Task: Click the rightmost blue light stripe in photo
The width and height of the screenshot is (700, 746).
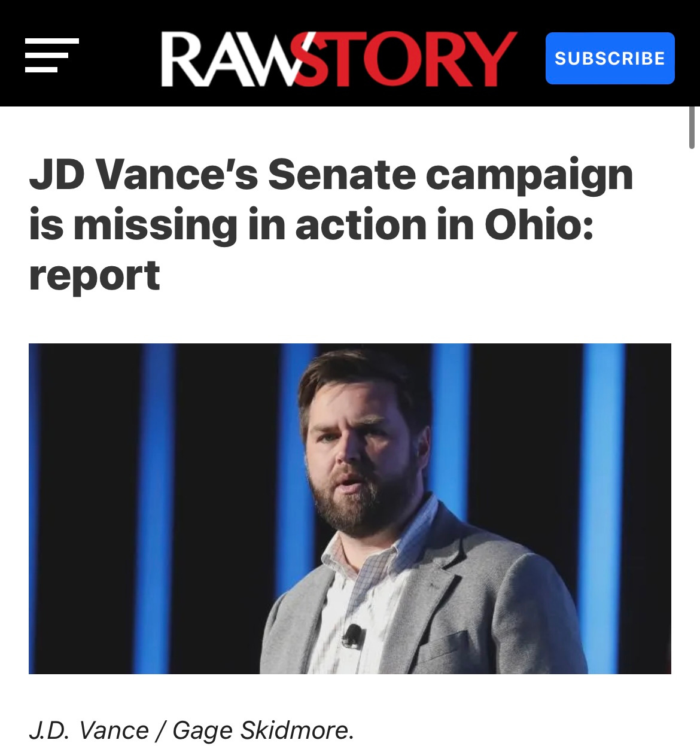Action: [x=603, y=509]
